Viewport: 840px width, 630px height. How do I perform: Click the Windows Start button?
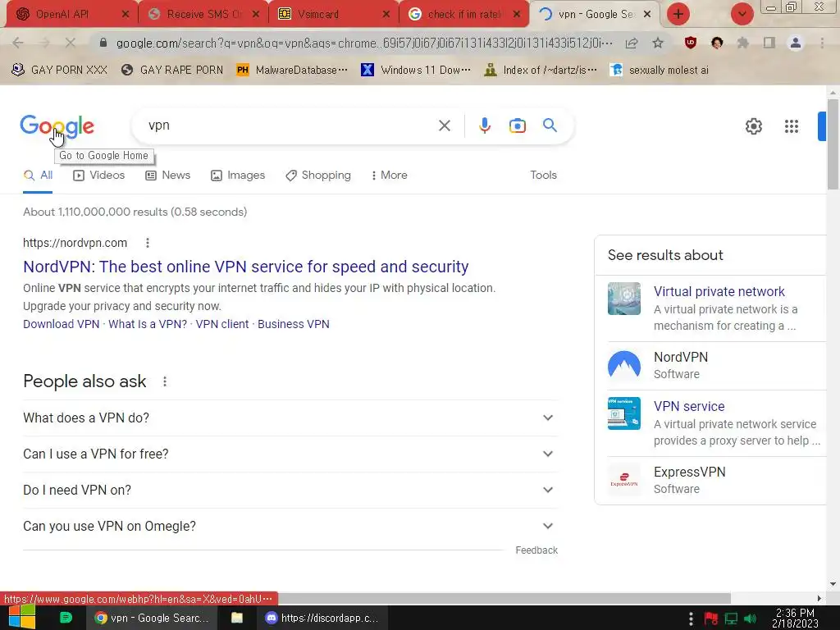[22, 617]
